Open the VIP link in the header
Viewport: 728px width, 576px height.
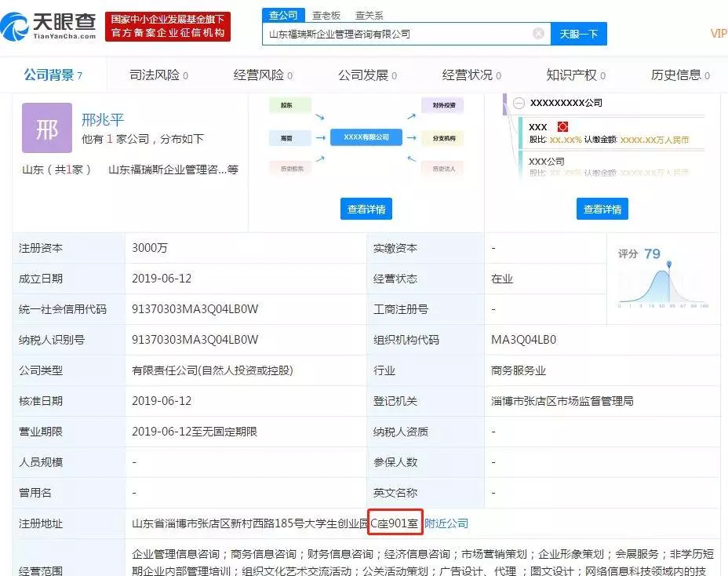pos(719,34)
